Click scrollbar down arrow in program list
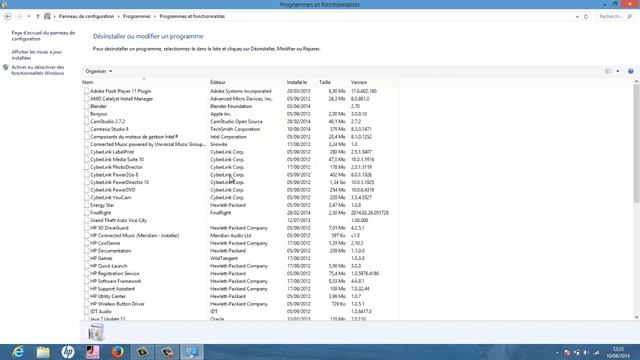Image resolution: width=640 pixels, height=360 pixels. click(636, 317)
